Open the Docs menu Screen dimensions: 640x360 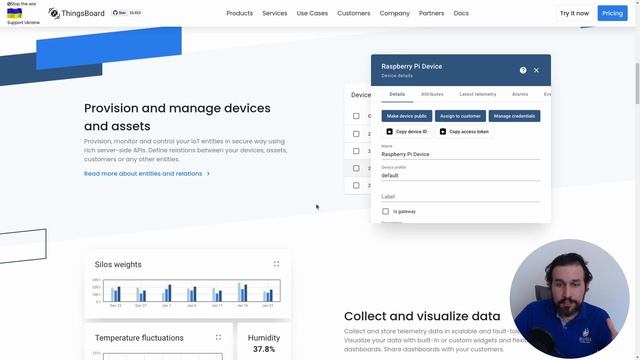[x=461, y=13]
